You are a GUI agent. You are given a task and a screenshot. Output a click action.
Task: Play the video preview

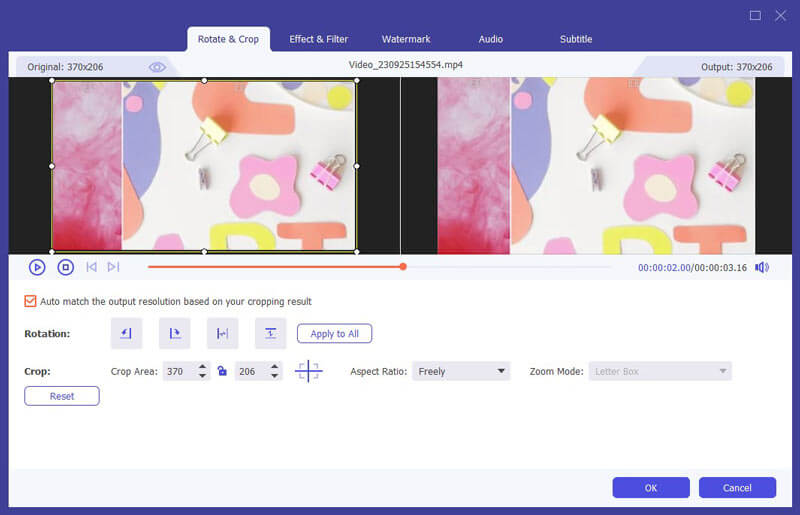tap(37, 267)
